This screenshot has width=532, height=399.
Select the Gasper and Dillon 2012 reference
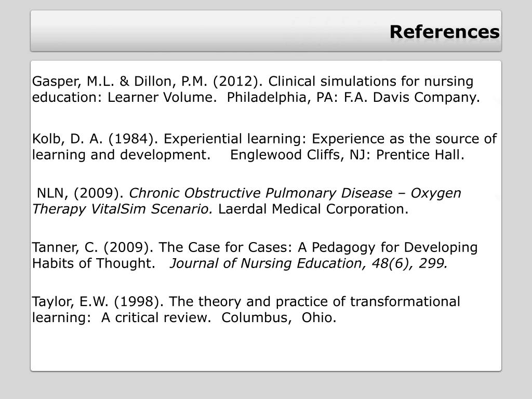pyautogui.click(x=256, y=89)
